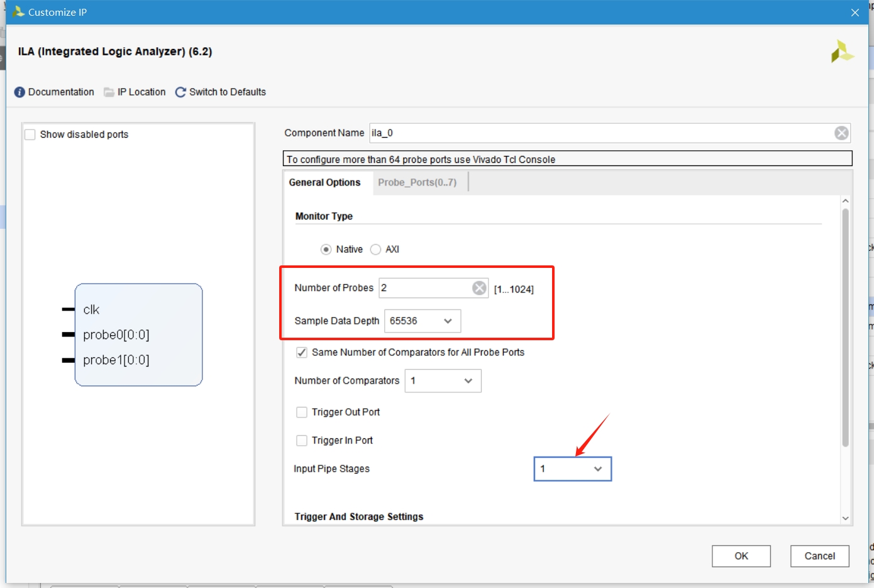Click the scrollbar up arrow
The image size is (874, 588).
click(846, 201)
